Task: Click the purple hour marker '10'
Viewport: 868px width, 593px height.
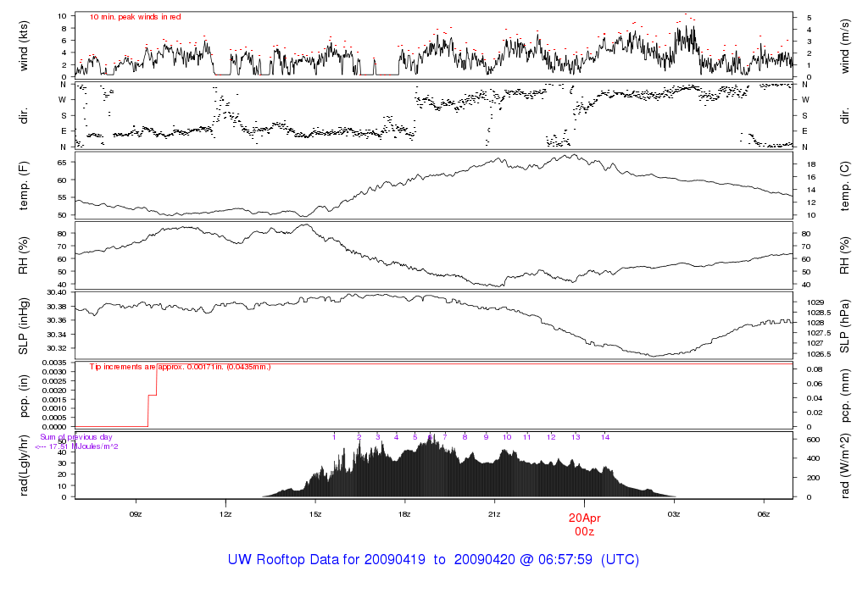Action: [507, 437]
